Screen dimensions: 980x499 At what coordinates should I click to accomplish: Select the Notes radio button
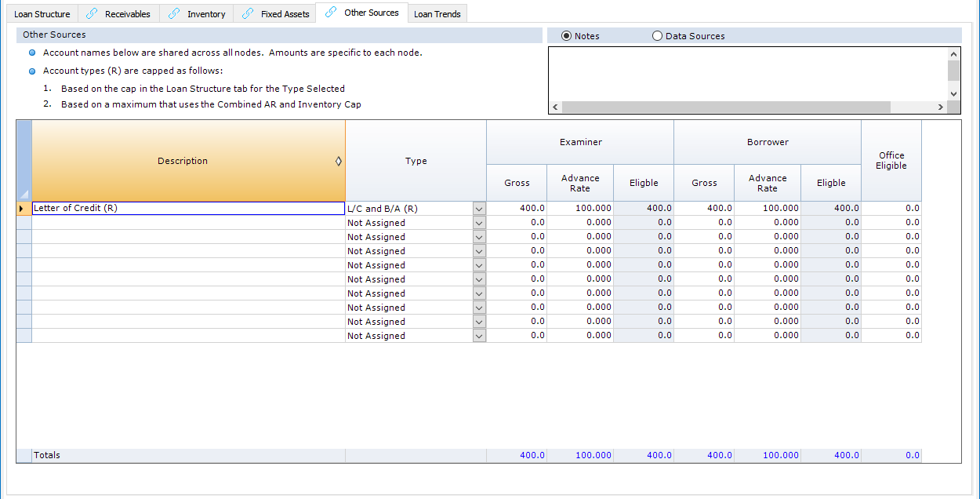click(566, 36)
